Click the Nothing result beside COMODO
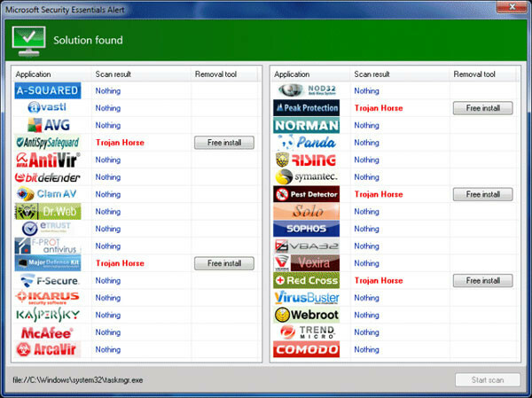This screenshot has height=398, width=532. click(366, 349)
